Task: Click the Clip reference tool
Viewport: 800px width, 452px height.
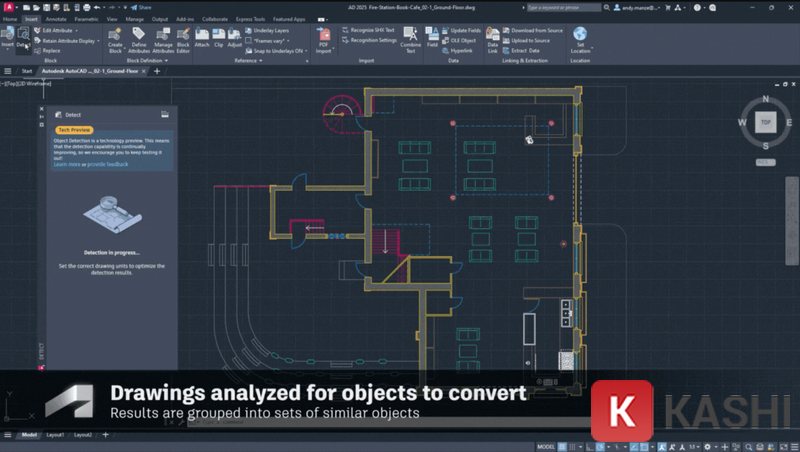Action: pyautogui.click(x=219, y=38)
